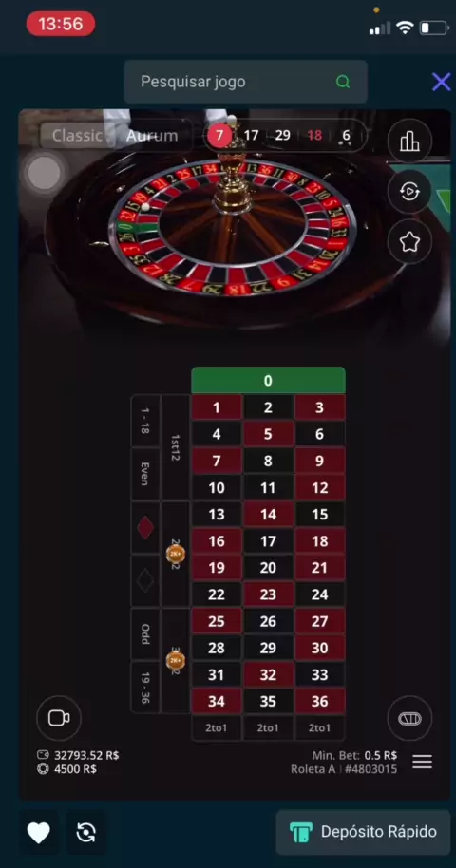Image resolution: width=456 pixels, height=868 pixels.
Task: Bet on the red diamond
Action: click(x=145, y=528)
